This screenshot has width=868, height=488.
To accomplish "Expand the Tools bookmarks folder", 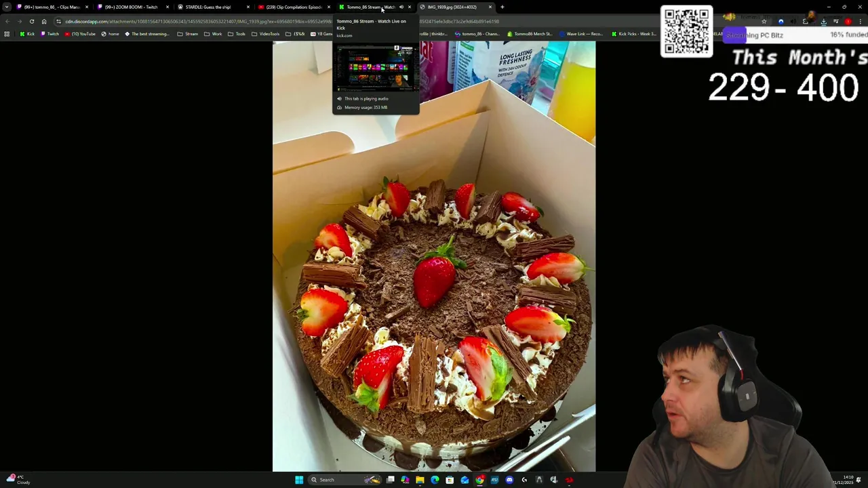I will pos(237,34).
